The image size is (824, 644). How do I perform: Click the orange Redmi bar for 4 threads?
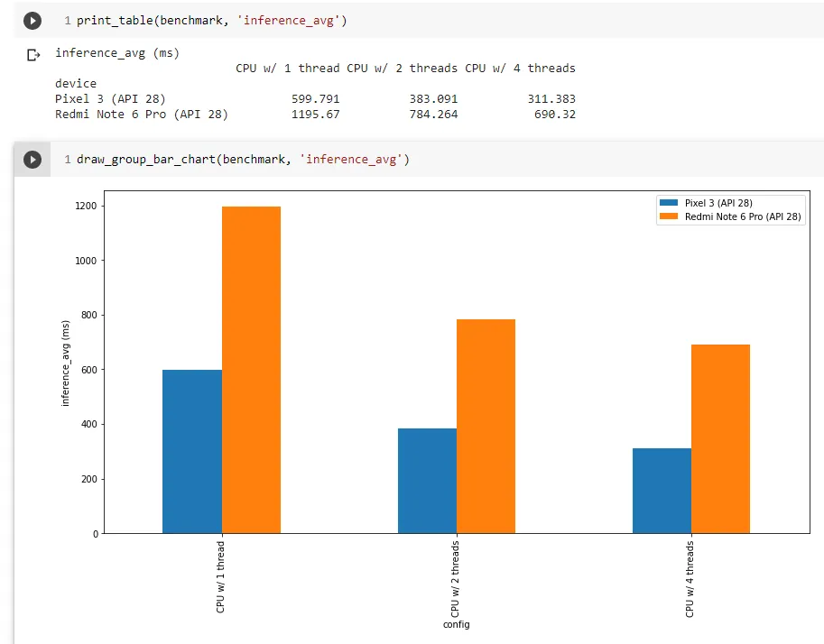(720, 439)
